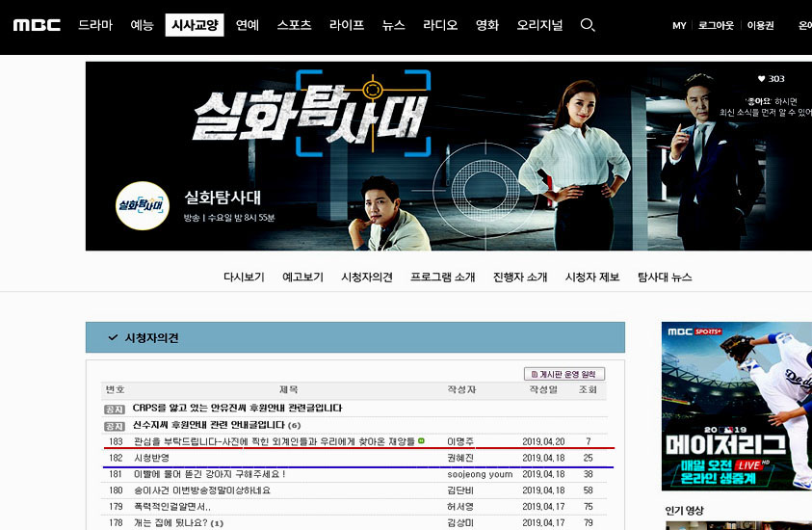Click the first 공지 notice badge
812x530 pixels.
click(115, 409)
